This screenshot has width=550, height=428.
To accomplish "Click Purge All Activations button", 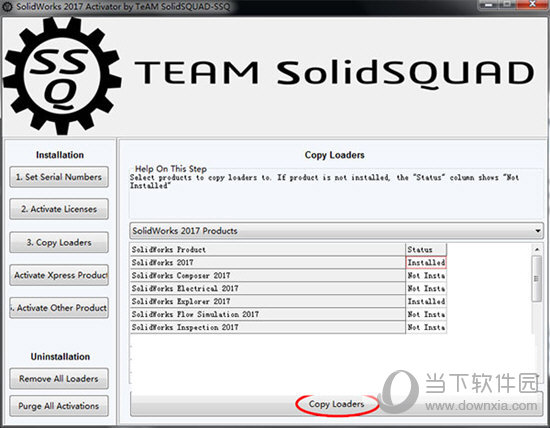I will 59,406.
